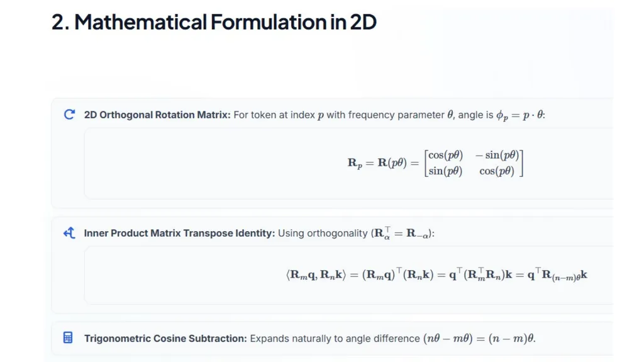Click the −sin(pθ) matrix entry
This screenshot has width=644, height=362.
[497, 155]
